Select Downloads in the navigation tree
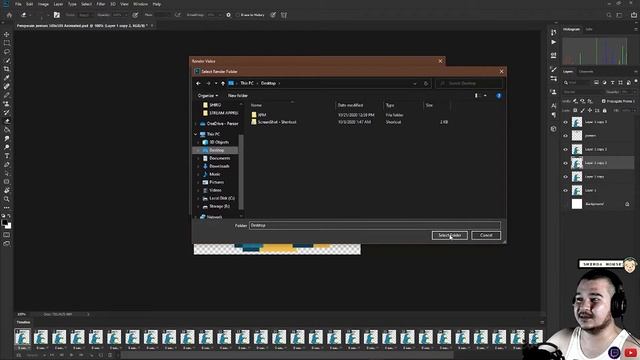 point(219,166)
